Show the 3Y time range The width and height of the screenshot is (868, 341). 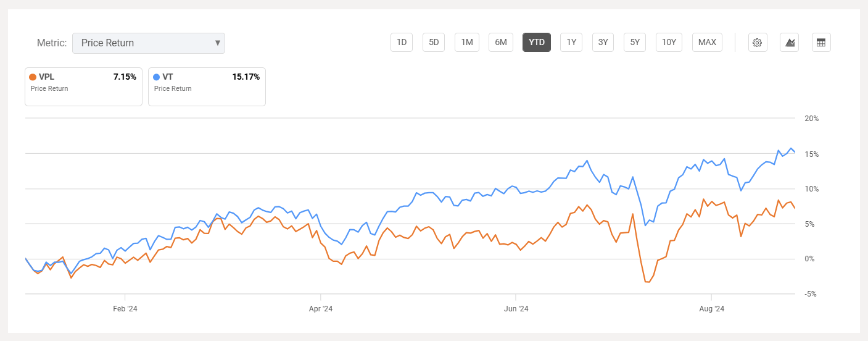tap(603, 43)
